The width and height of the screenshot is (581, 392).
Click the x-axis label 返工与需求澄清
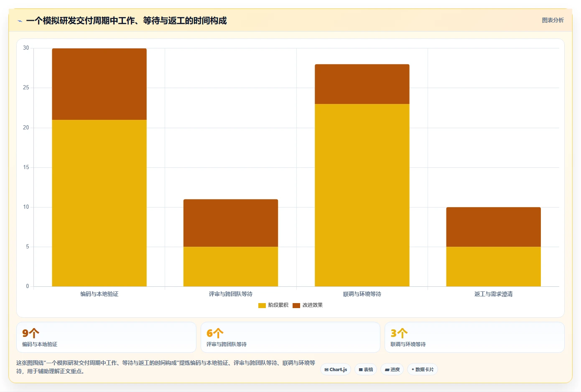[x=494, y=294]
